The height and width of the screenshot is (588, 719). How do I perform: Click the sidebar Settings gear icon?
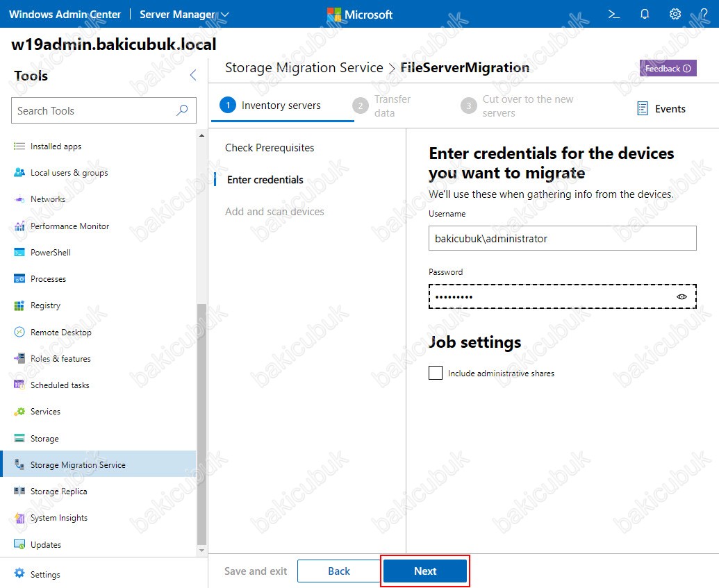point(19,574)
